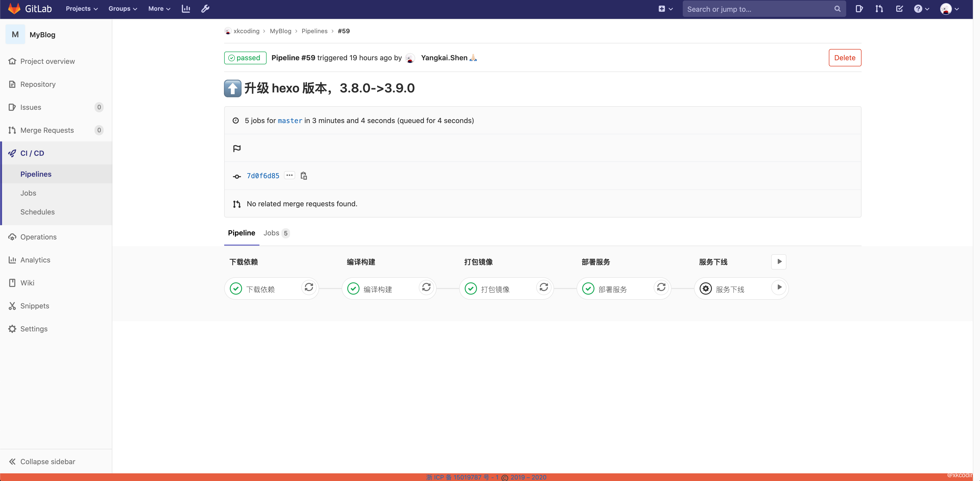This screenshot has width=980, height=481.
Task: Retry the 下载依赖 job
Action: click(308, 287)
